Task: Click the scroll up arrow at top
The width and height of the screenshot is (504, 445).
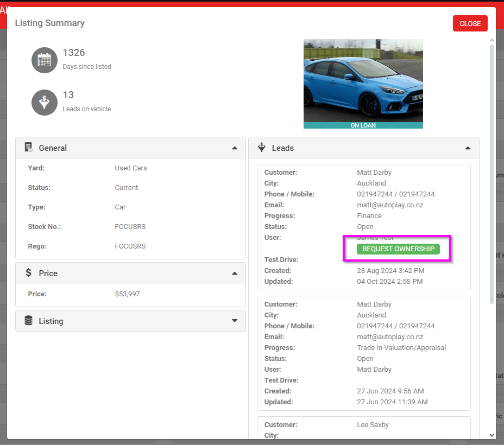Action: [x=492, y=41]
